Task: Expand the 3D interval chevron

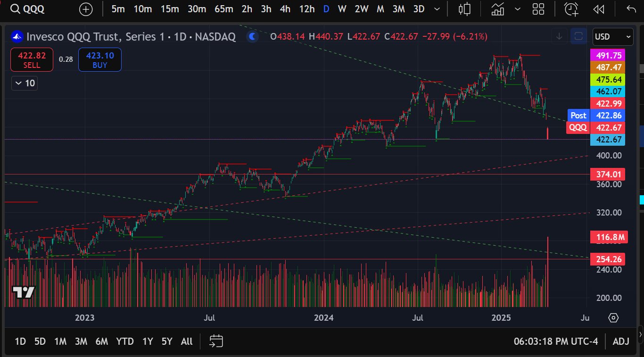Action: pos(437,8)
